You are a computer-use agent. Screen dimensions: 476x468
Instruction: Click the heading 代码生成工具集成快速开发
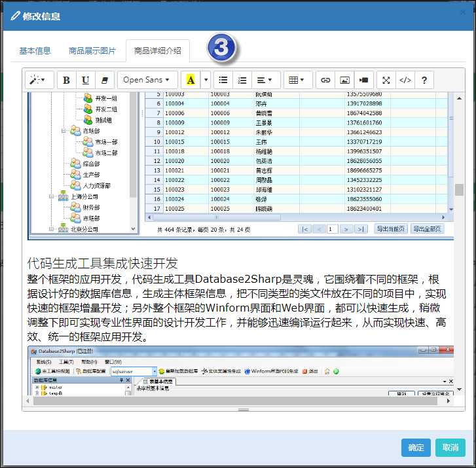[102, 263]
